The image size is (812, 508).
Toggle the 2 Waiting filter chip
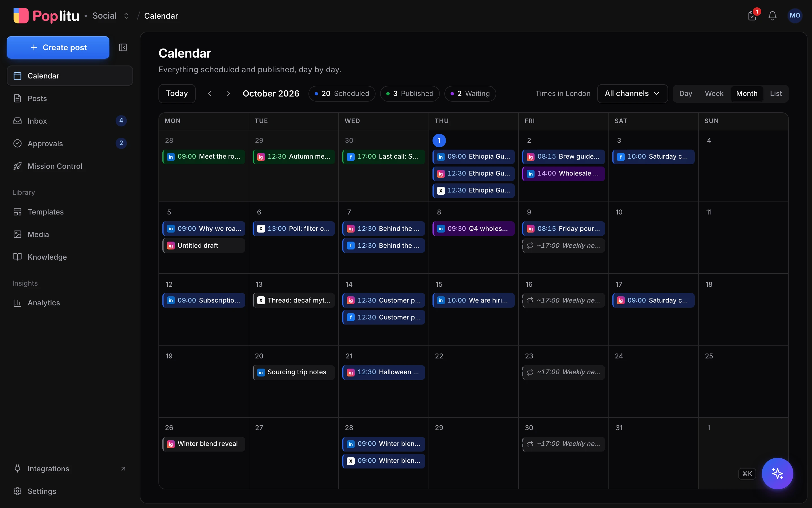coord(470,93)
